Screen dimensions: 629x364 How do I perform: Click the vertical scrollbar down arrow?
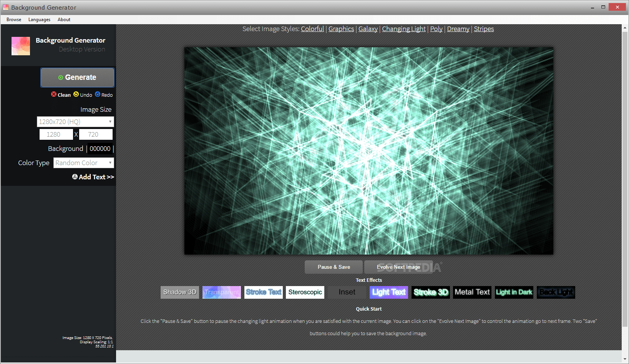[625, 359]
